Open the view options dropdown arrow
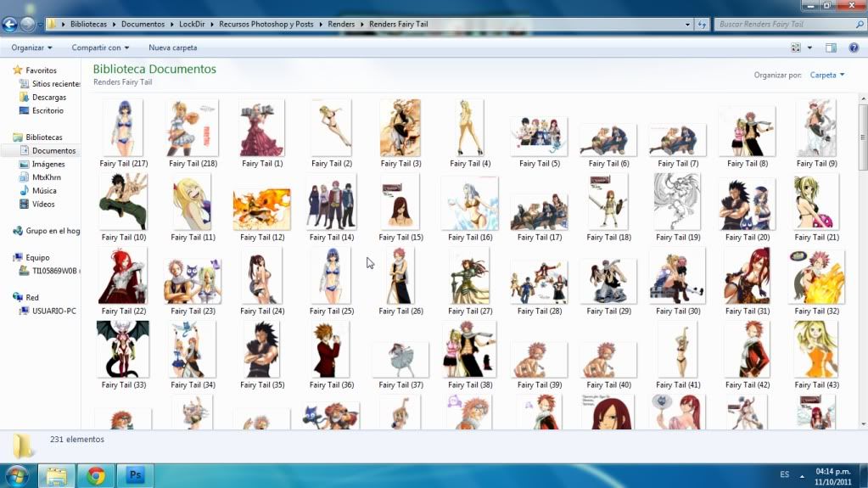Viewport: 868px width, 488px height. click(x=809, y=48)
